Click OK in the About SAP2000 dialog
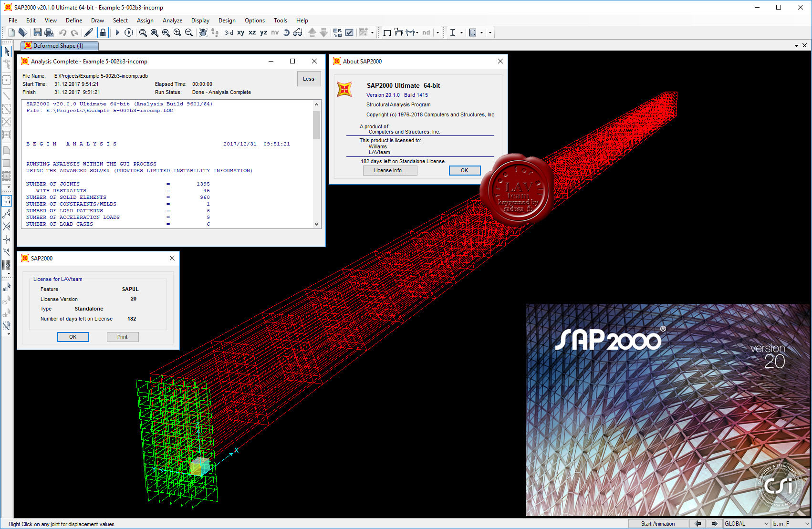This screenshot has height=529, width=812. tap(464, 170)
